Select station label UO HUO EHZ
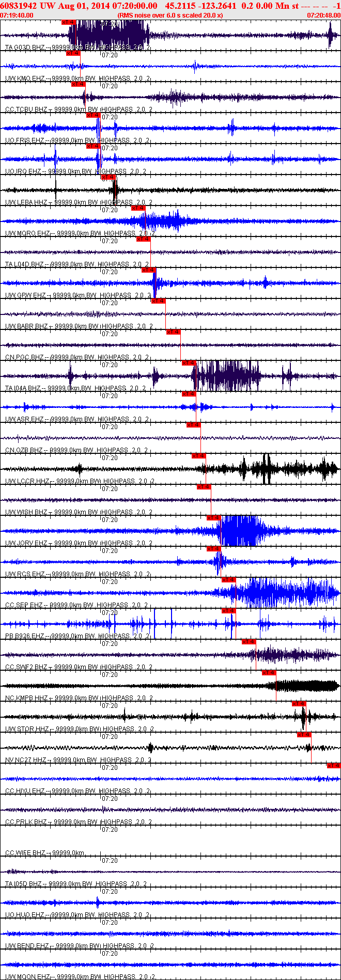 click(x=25, y=915)
